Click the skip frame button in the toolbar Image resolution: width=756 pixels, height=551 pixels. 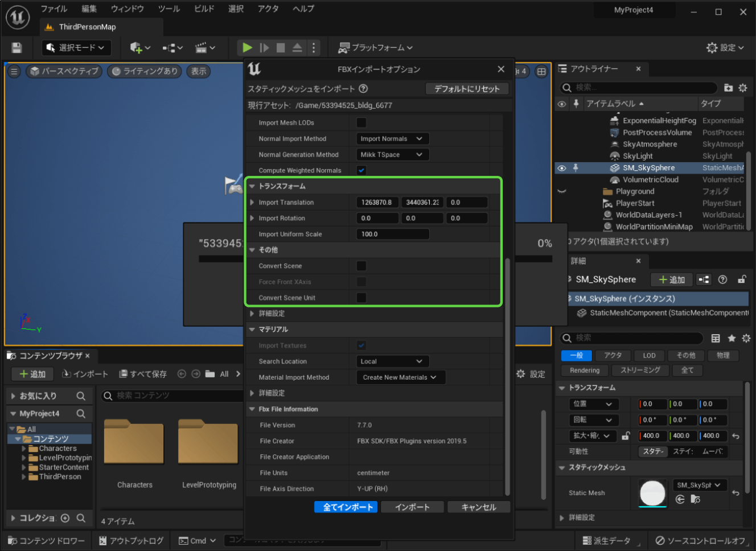(x=264, y=48)
